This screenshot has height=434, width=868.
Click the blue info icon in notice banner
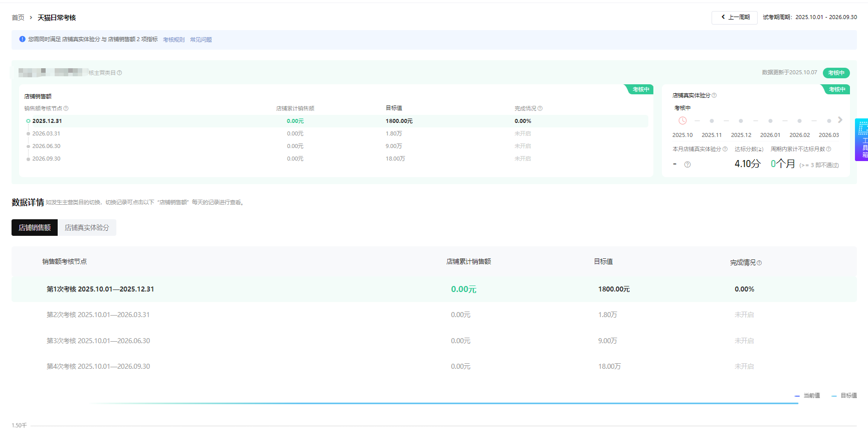[22, 39]
